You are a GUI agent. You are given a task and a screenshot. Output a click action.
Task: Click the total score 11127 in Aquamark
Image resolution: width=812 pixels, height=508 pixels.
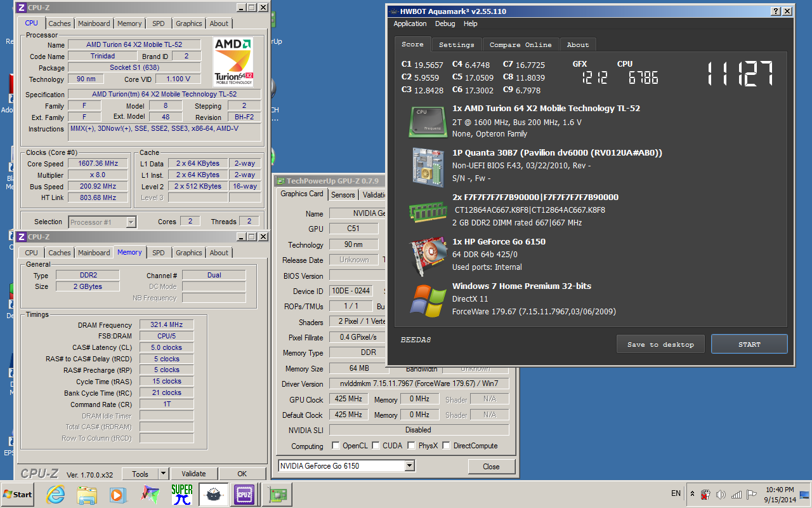click(x=740, y=73)
